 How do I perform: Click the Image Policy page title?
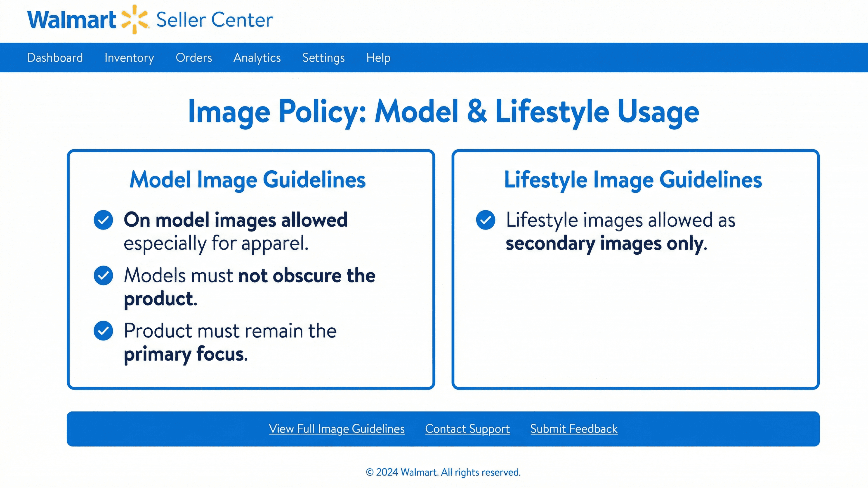[443, 111]
